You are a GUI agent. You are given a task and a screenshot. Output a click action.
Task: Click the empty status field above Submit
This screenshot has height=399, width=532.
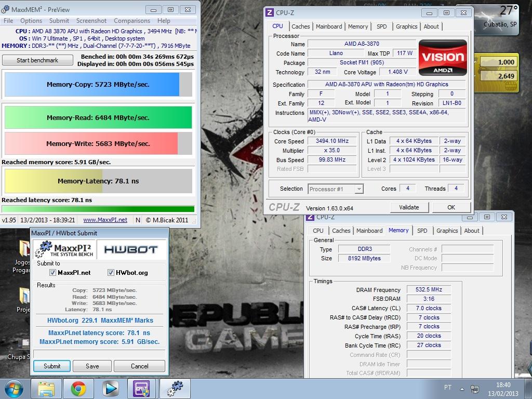[99, 354]
